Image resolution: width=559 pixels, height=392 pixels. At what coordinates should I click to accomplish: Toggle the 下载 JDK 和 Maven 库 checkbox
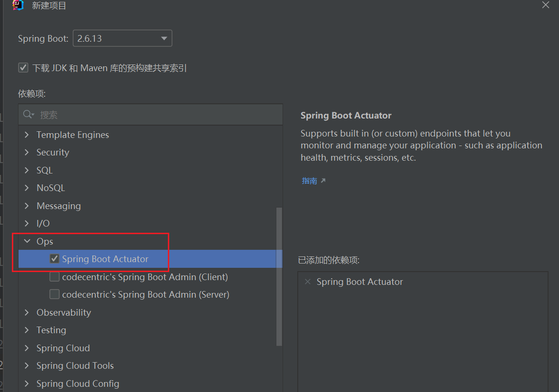[23, 68]
